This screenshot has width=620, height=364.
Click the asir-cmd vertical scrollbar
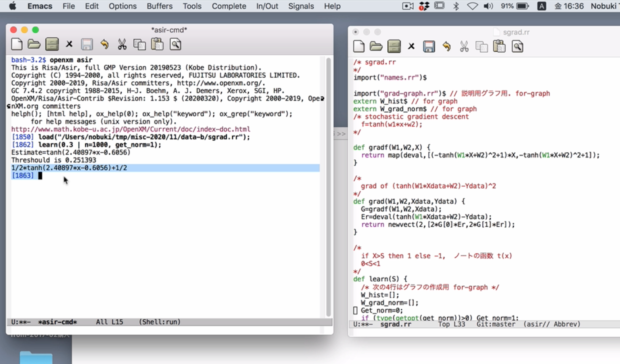pyautogui.click(x=328, y=187)
